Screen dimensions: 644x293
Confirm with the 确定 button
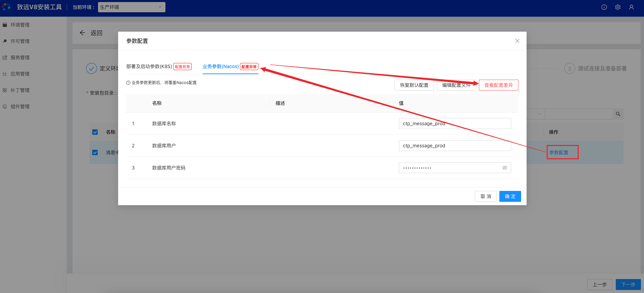point(510,196)
